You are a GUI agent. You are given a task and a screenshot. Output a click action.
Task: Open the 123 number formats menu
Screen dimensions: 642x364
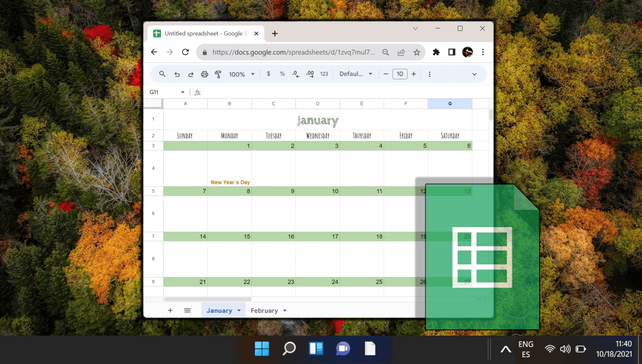pyautogui.click(x=324, y=74)
